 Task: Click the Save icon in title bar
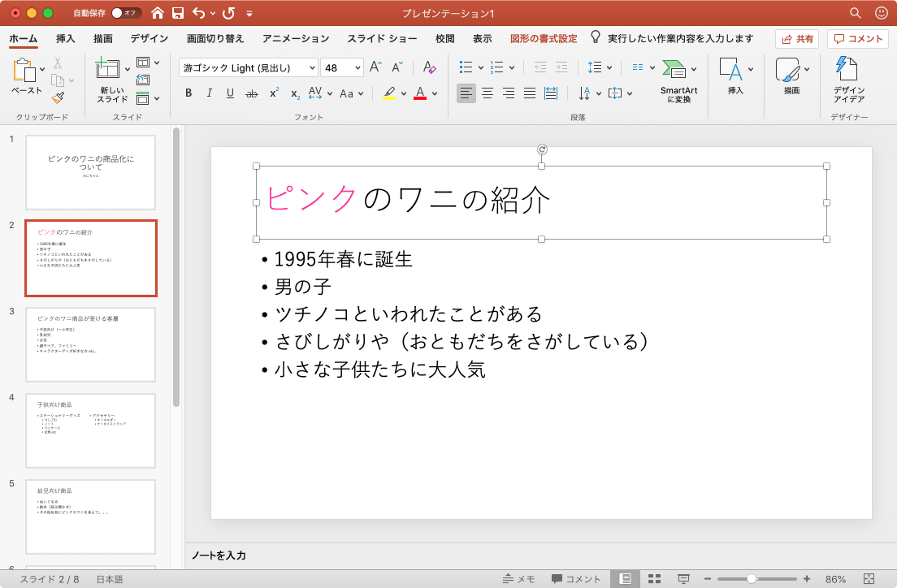[x=178, y=13]
